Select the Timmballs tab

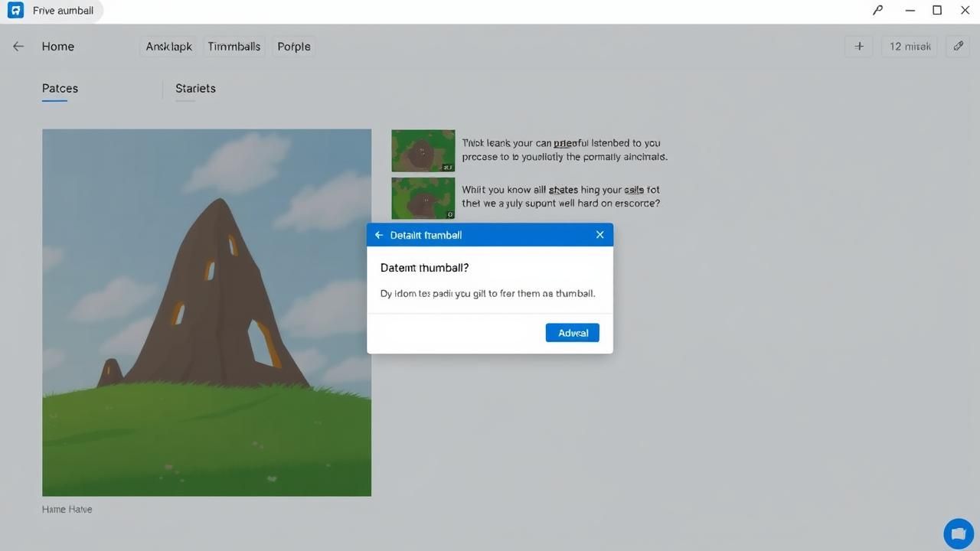pos(234,47)
